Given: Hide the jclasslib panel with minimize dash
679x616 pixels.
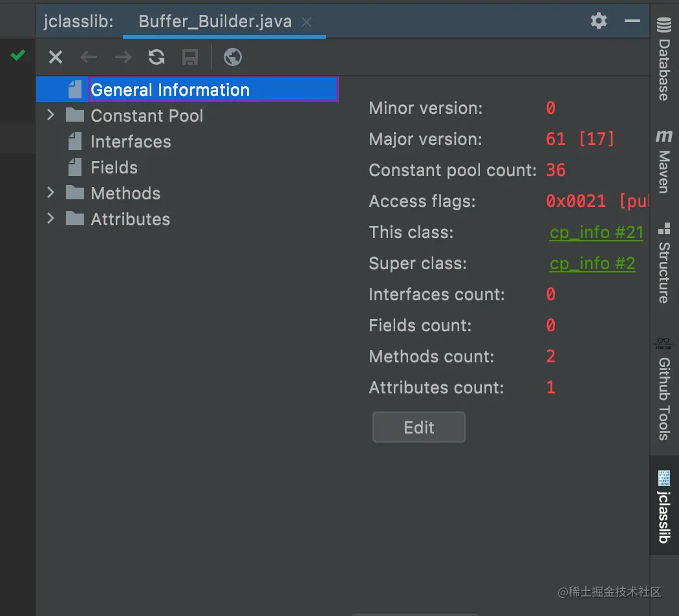Looking at the screenshot, I should [632, 21].
